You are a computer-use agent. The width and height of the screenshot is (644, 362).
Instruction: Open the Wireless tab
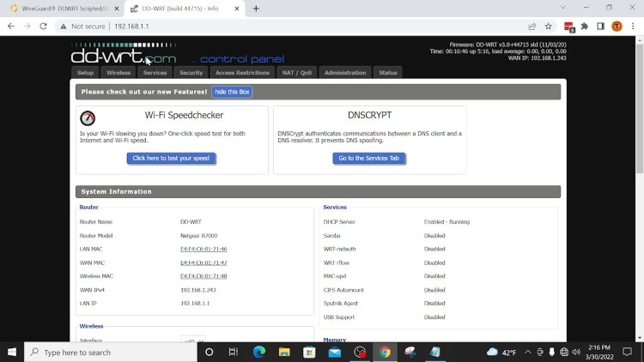tap(118, 73)
